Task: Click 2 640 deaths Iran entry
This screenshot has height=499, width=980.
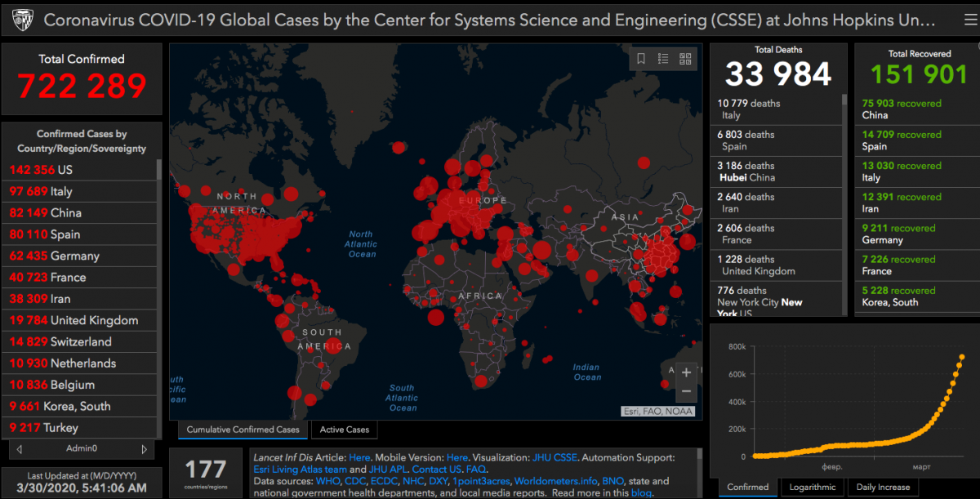Action: pyautogui.click(x=776, y=203)
